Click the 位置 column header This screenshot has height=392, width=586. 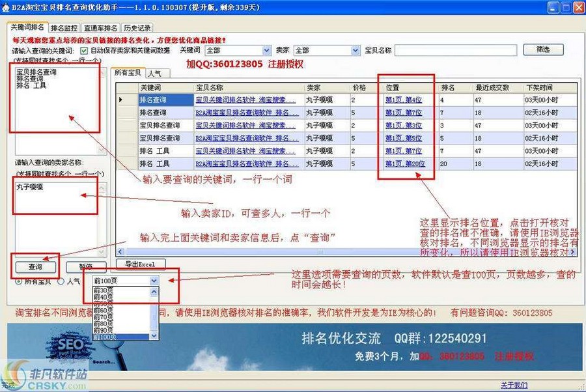click(411, 87)
